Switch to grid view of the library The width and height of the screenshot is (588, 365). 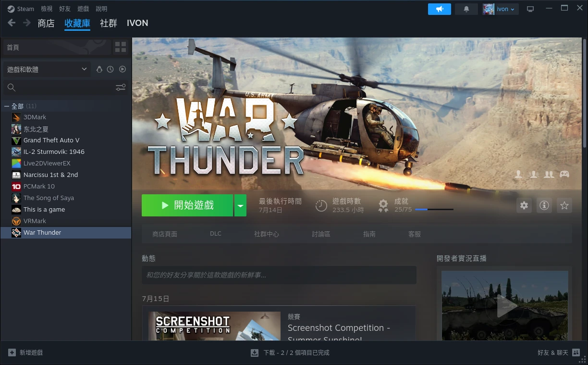coord(121,47)
